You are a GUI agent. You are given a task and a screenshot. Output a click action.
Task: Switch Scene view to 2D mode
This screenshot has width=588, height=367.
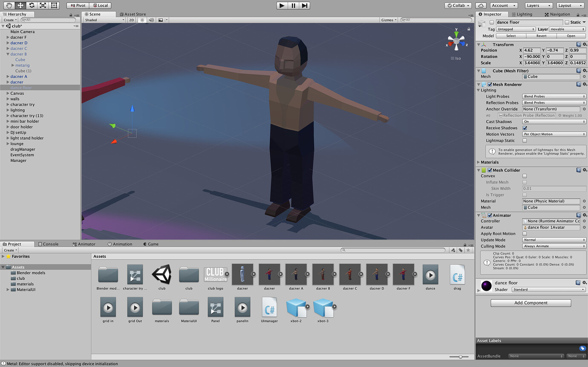click(131, 19)
